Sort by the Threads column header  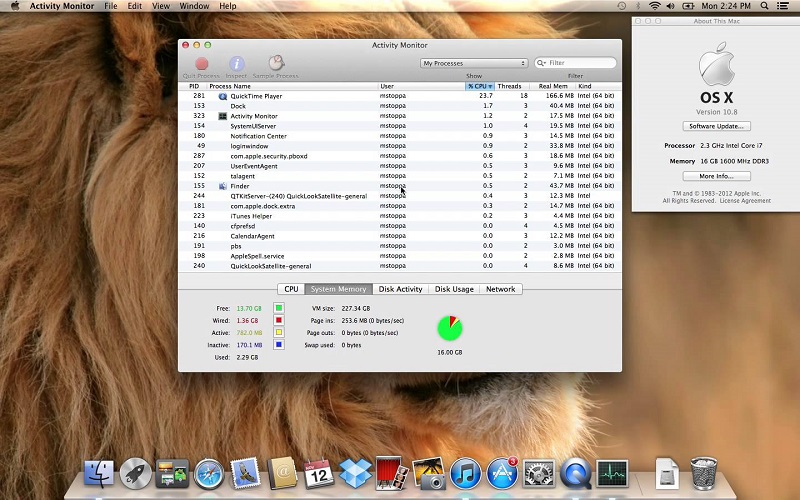pos(510,86)
